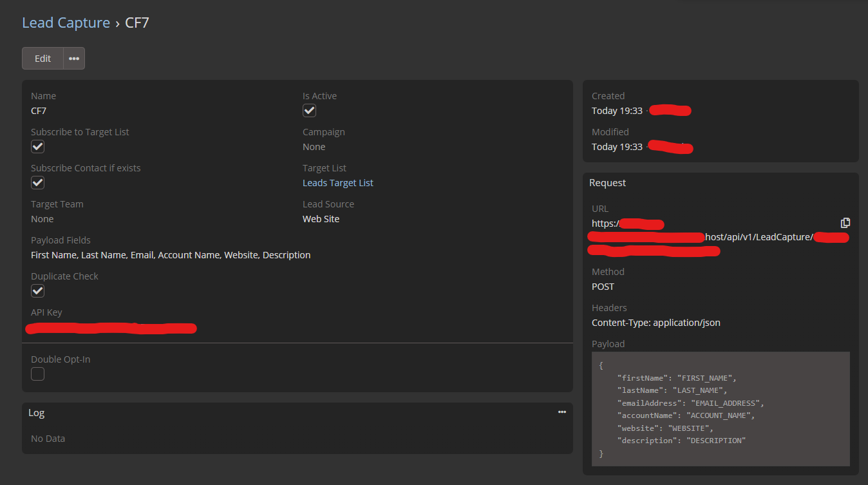Click the website line in payload
This screenshot has height=485, width=868.
click(x=665, y=428)
